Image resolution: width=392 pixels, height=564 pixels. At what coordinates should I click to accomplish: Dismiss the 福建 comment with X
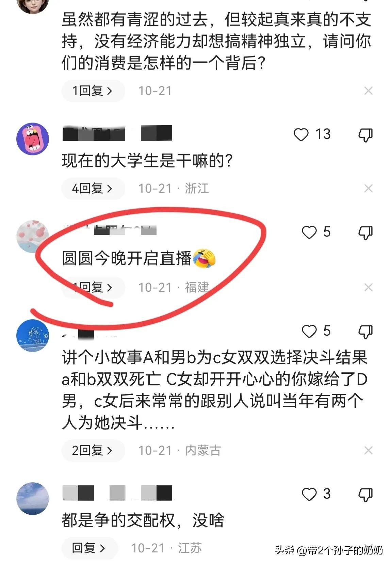pos(369,288)
